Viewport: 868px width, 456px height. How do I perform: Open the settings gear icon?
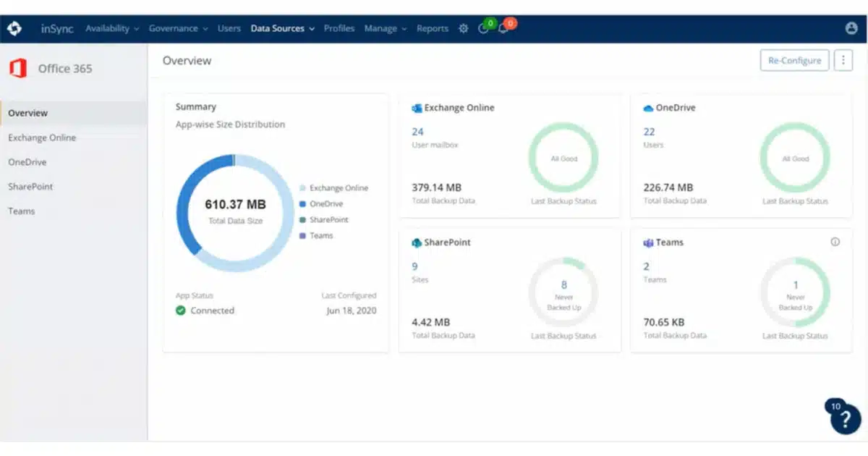pyautogui.click(x=464, y=29)
